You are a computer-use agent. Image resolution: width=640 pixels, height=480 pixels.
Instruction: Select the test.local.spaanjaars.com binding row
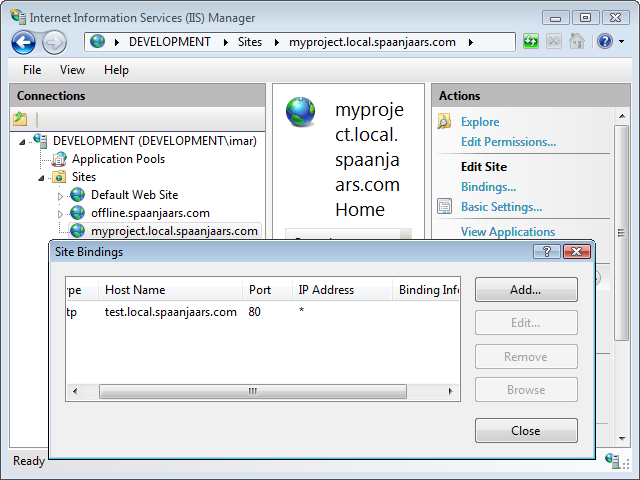(x=262, y=312)
